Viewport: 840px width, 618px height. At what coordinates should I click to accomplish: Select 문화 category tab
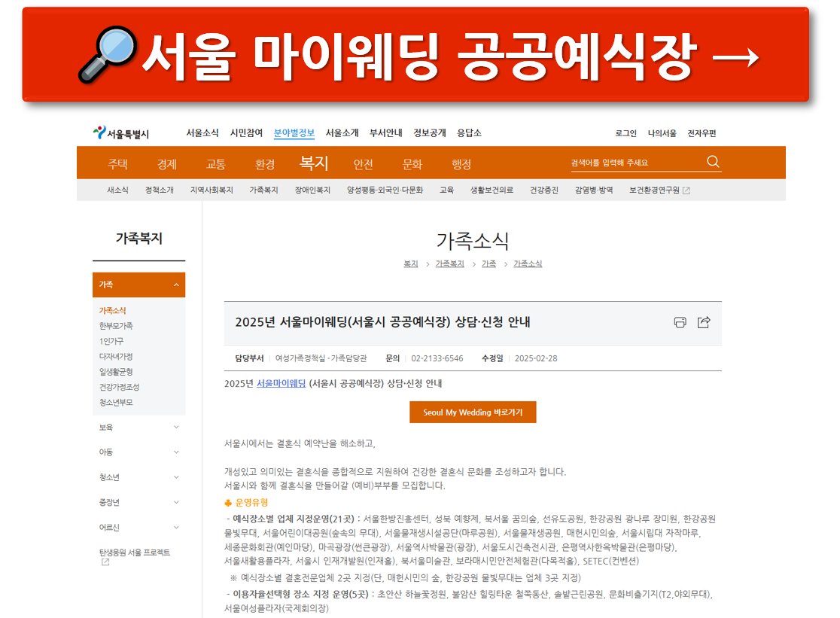point(412,164)
